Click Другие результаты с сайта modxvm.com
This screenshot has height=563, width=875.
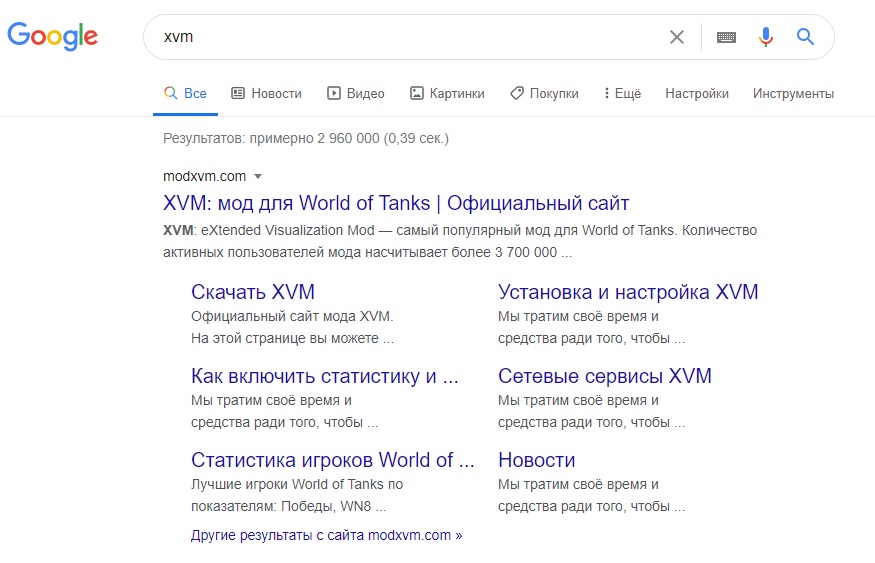(x=326, y=535)
